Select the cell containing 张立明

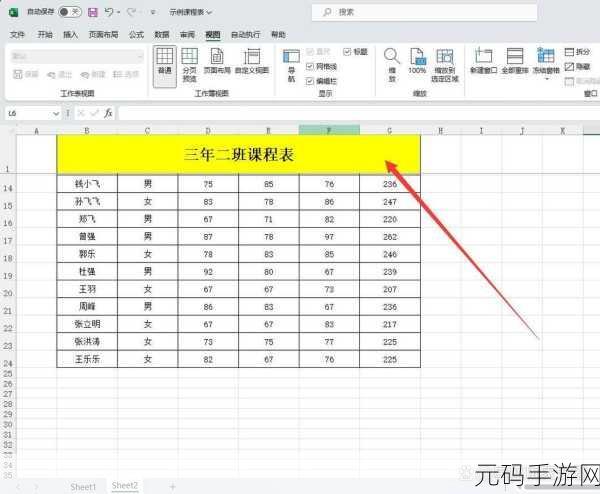87,324
